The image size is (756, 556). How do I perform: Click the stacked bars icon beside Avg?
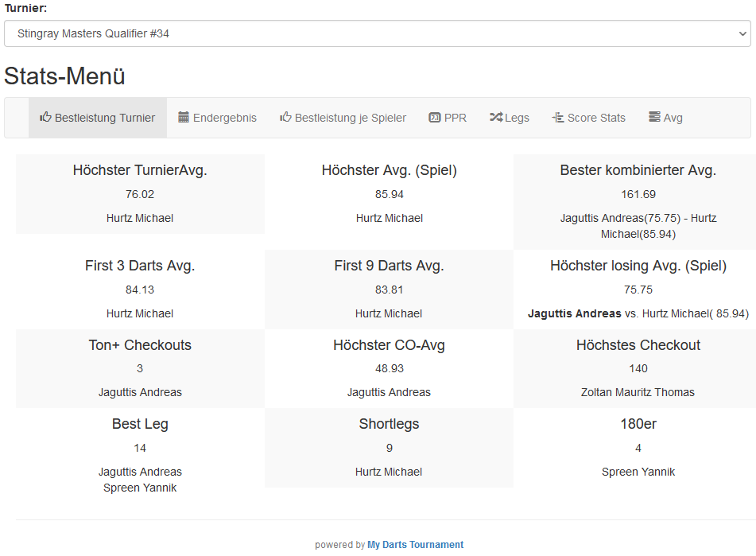(654, 118)
